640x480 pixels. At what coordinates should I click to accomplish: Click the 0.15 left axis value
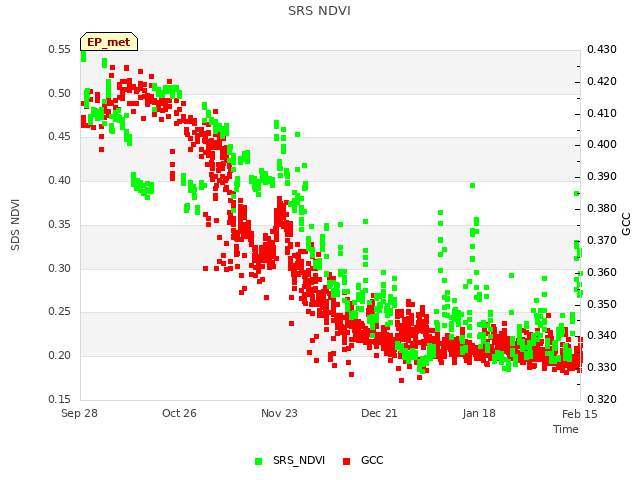60,399
